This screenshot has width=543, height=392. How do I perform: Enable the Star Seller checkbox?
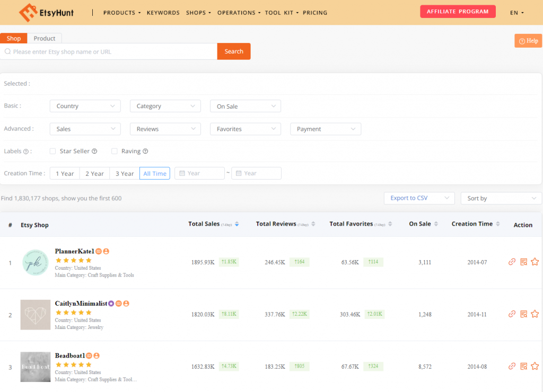pyautogui.click(x=52, y=151)
